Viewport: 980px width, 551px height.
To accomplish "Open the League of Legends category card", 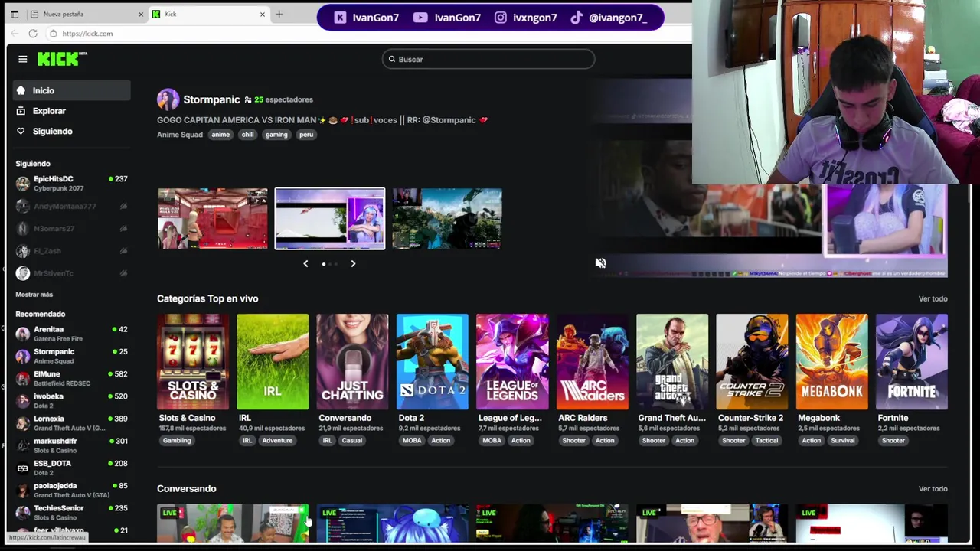I will pyautogui.click(x=512, y=362).
